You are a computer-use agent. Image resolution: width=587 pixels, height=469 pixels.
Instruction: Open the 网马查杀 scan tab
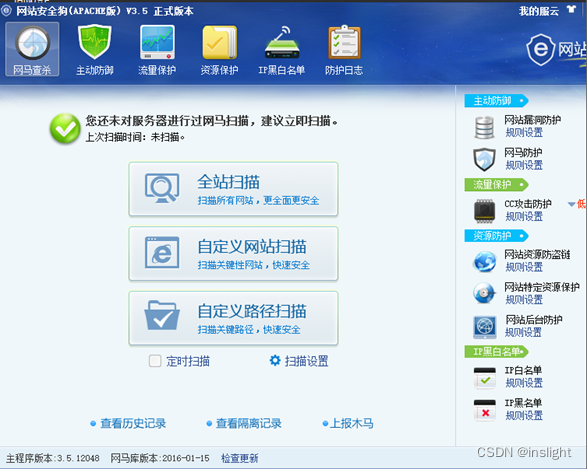32,49
